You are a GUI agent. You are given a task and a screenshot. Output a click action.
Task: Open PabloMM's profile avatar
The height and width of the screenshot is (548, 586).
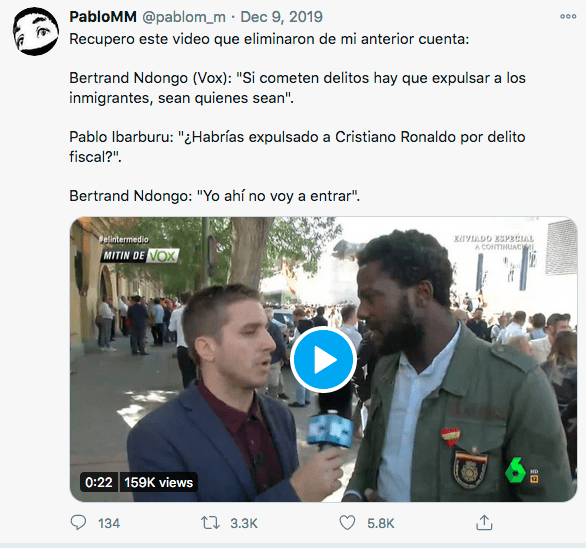[36, 32]
